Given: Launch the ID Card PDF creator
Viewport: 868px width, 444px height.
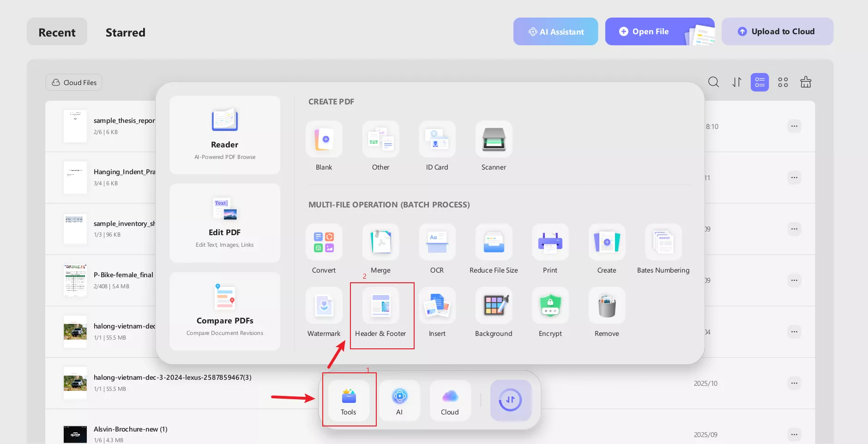Looking at the screenshot, I should pos(436,139).
